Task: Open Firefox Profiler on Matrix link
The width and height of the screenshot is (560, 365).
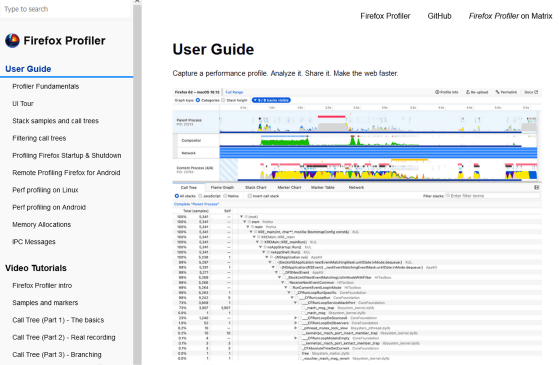Action: tap(510, 16)
